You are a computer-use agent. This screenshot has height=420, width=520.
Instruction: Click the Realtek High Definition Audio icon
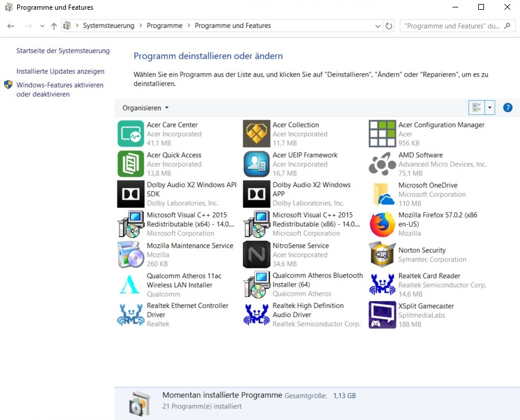(x=256, y=315)
